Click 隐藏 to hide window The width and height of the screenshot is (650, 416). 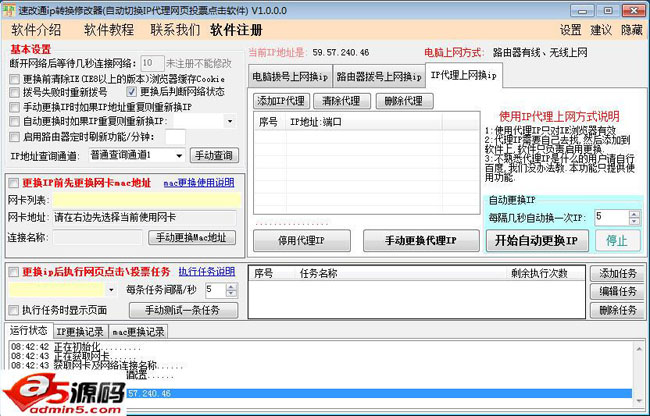631,30
